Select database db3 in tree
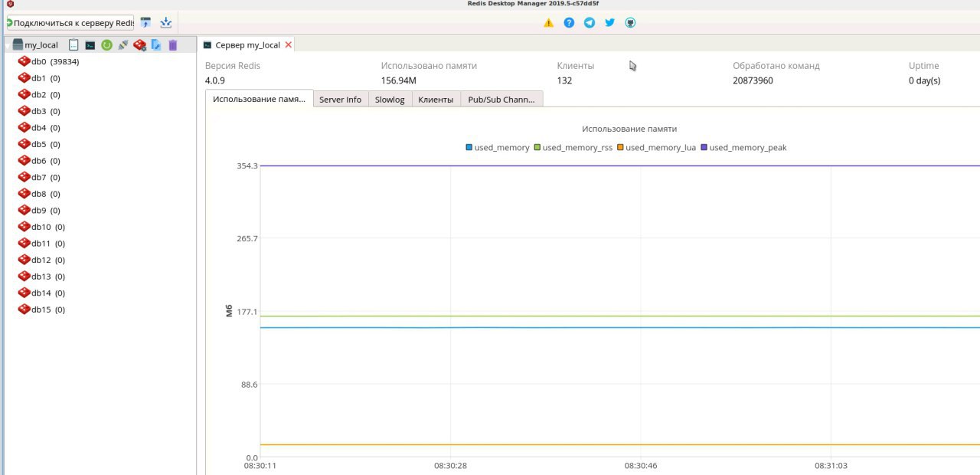Image resolution: width=980 pixels, height=475 pixels. [40, 111]
